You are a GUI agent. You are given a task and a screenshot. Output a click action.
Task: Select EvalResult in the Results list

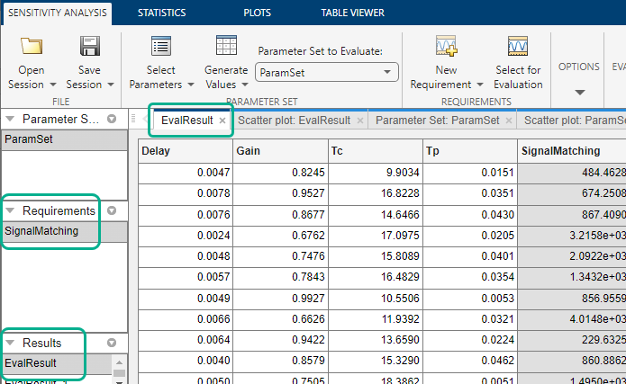click(x=57, y=363)
